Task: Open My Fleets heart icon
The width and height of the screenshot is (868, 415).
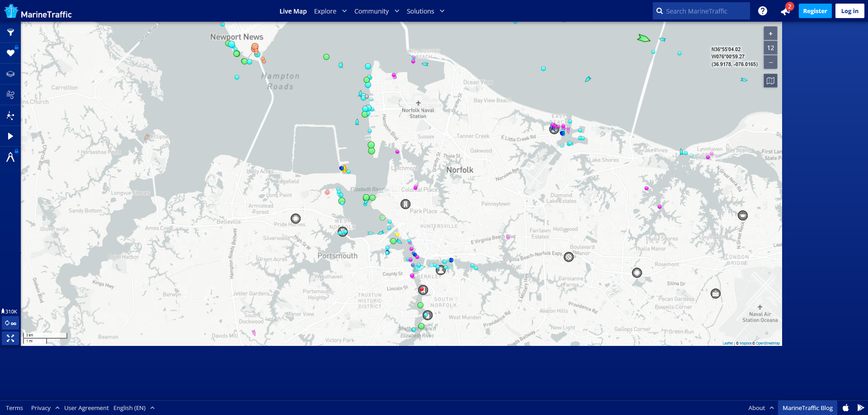Action: (x=10, y=53)
